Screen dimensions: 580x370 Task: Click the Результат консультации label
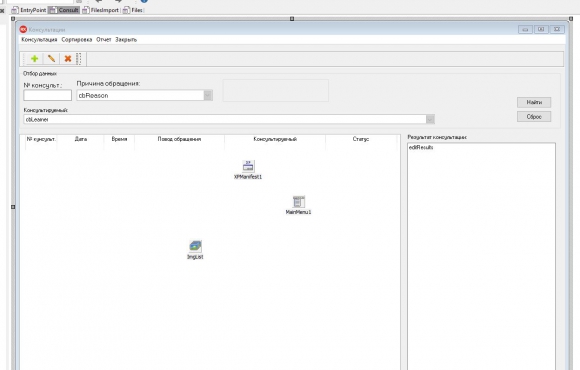coord(437,137)
